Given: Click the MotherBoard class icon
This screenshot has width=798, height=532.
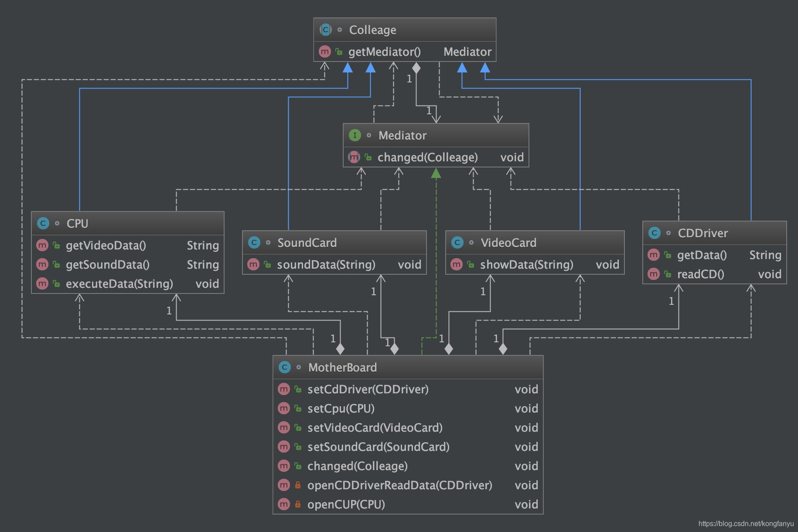Looking at the screenshot, I should [284, 367].
